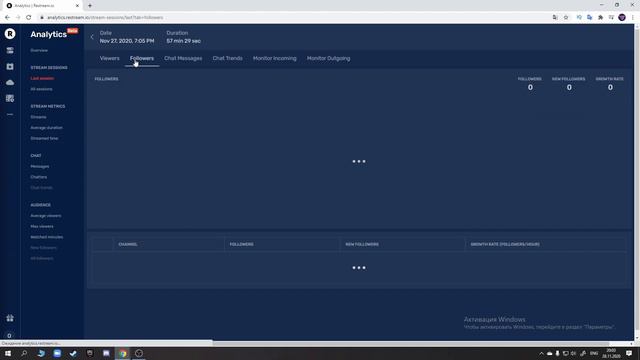Open the Monitor Incoming tab
The width and height of the screenshot is (640, 360).
275,58
